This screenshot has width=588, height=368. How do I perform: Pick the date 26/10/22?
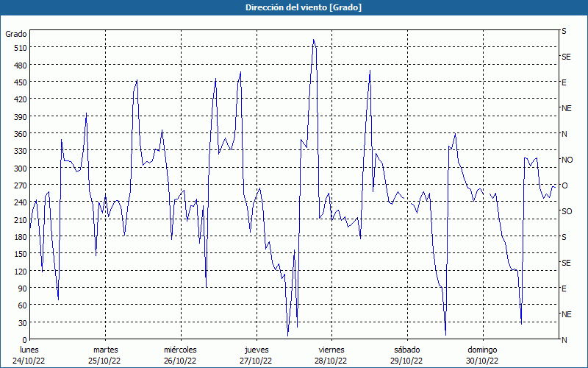pos(180,361)
